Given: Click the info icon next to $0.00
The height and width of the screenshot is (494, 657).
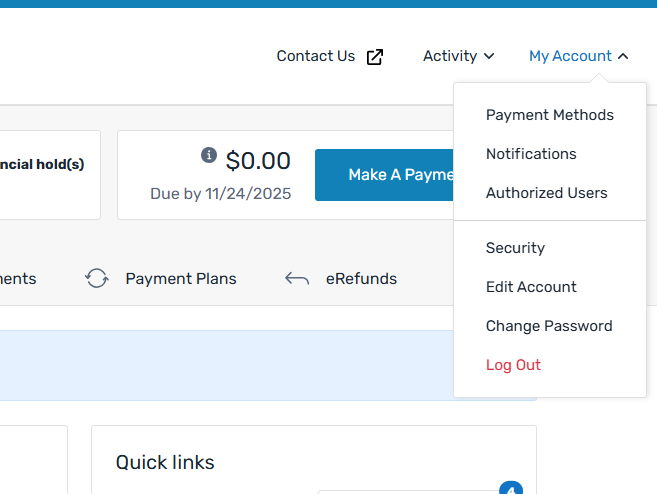Looking at the screenshot, I should tap(209, 155).
